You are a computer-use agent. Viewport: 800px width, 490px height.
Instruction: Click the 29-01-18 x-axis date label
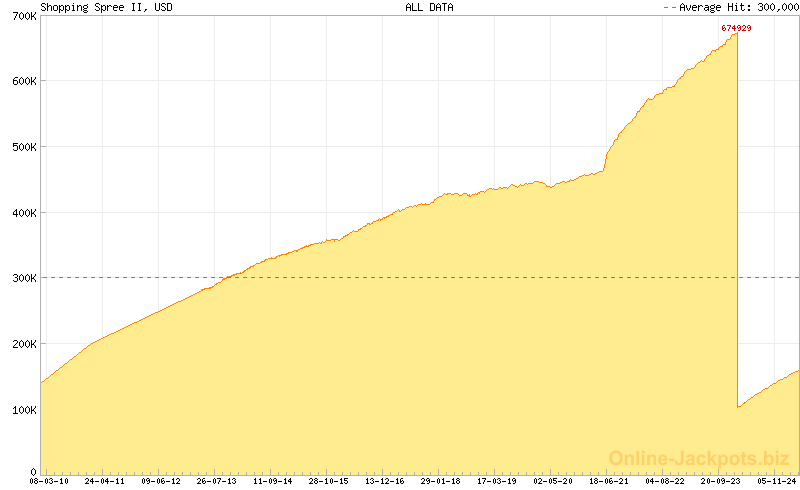pos(441,481)
